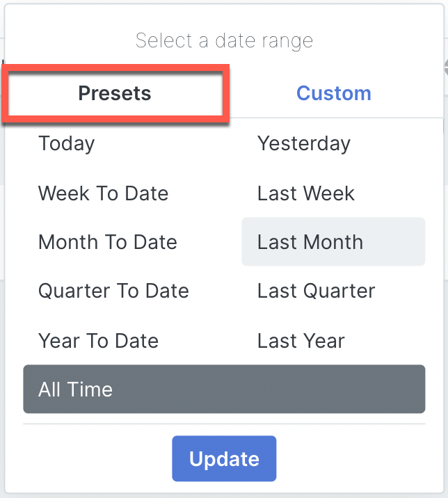This screenshot has height=498, width=448.
Task: Click the 'Select a date range' heading
Action: [224, 40]
